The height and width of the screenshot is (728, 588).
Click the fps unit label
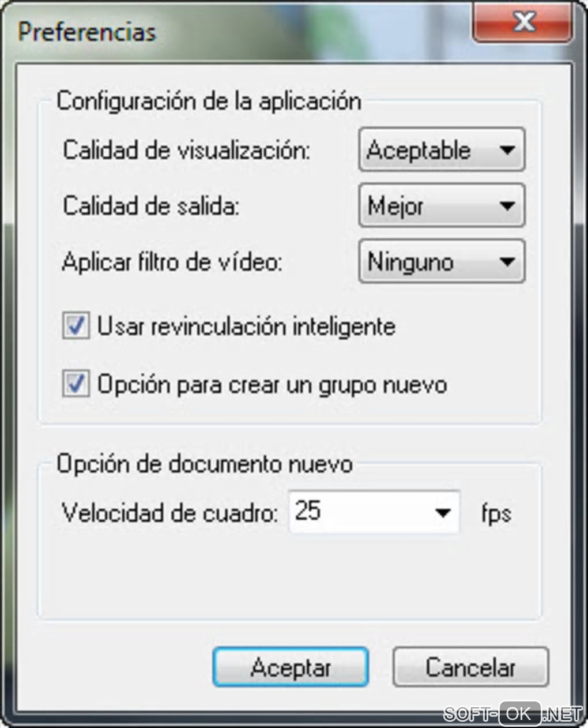pyautogui.click(x=496, y=513)
